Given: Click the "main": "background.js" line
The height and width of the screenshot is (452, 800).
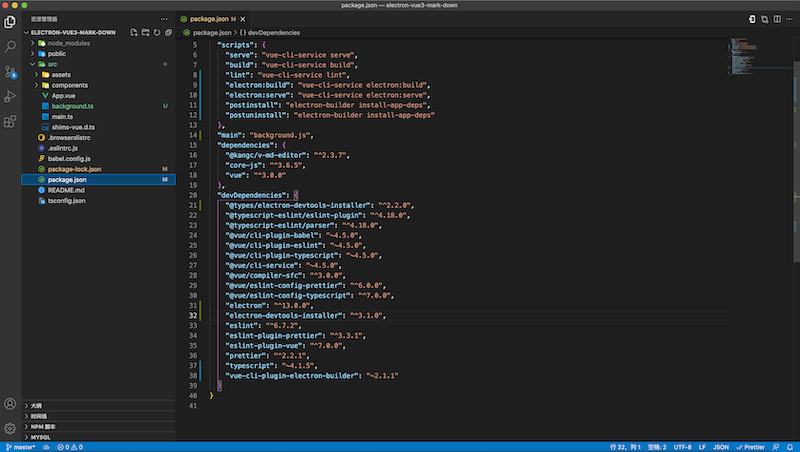Looking at the screenshot, I should pyautogui.click(x=265, y=135).
